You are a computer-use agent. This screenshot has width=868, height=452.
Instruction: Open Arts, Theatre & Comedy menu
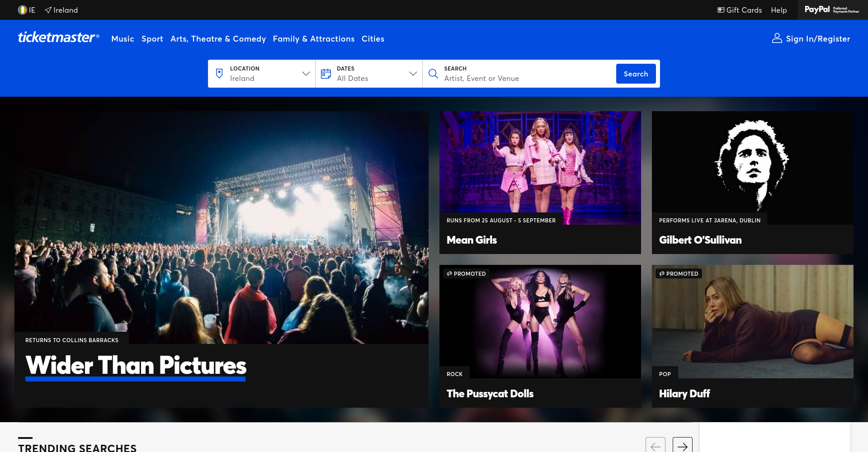218,39
